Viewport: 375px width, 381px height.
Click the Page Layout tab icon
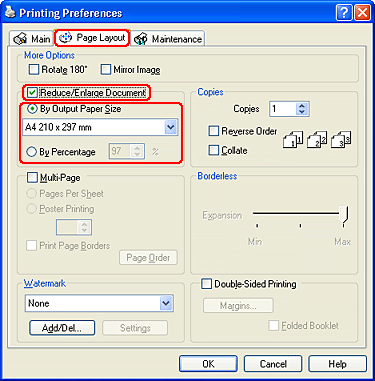[65, 38]
